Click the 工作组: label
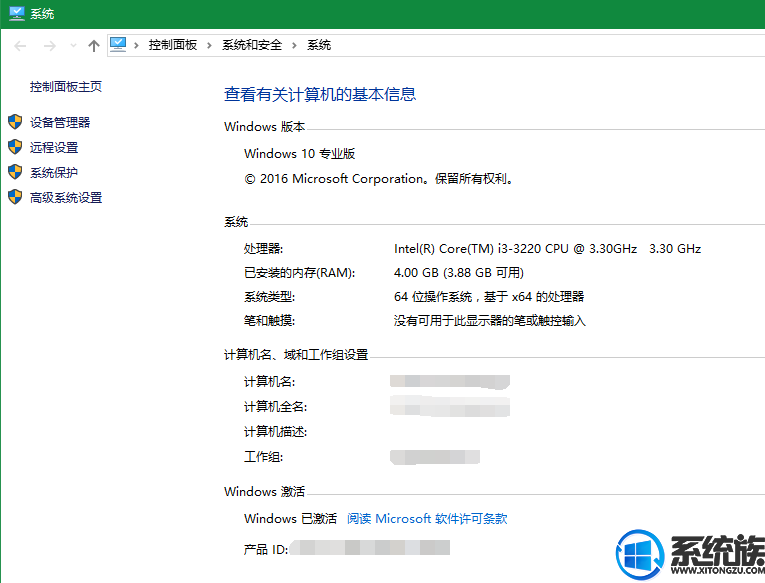The height and width of the screenshot is (583, 765). 263,457
